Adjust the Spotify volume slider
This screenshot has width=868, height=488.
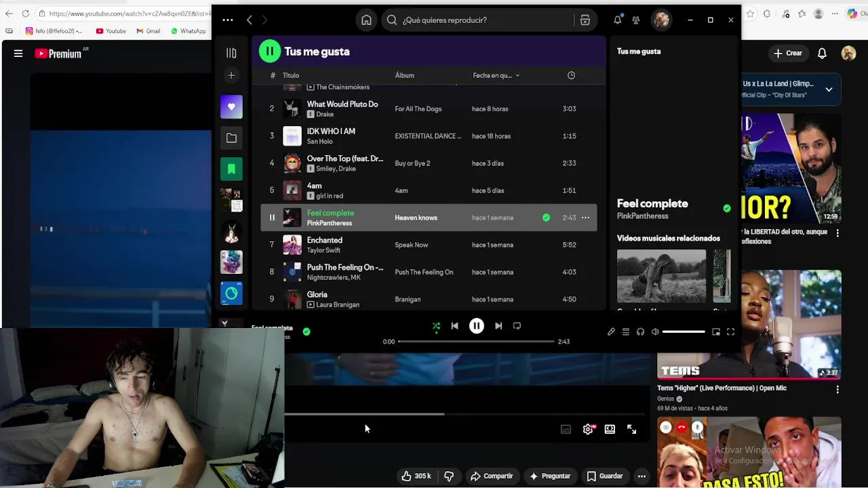coord(684,332)
